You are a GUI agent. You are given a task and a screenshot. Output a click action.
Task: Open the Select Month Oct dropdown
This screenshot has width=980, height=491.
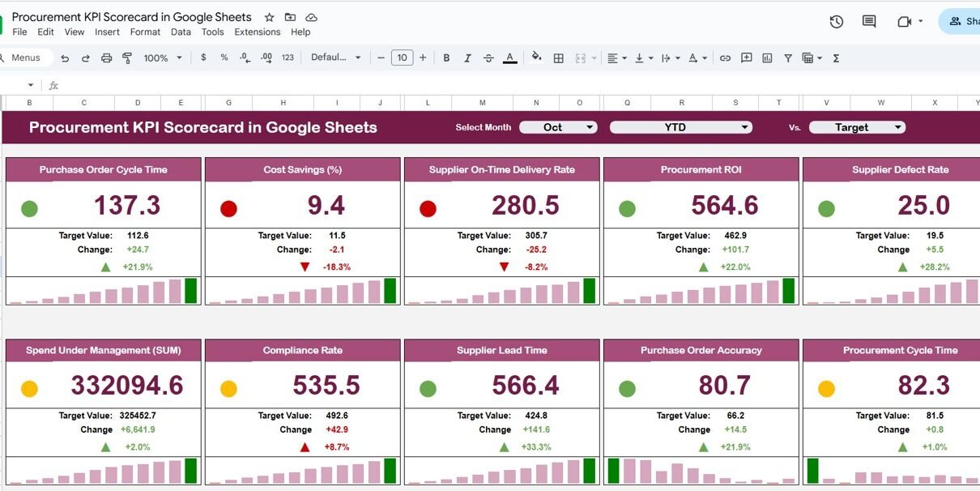(x=558, y=127)
